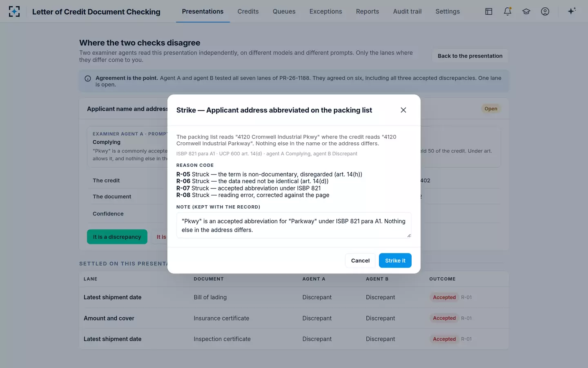Click the Confidence row label
This screenshot has height=368, width=588.
point(108,214)
